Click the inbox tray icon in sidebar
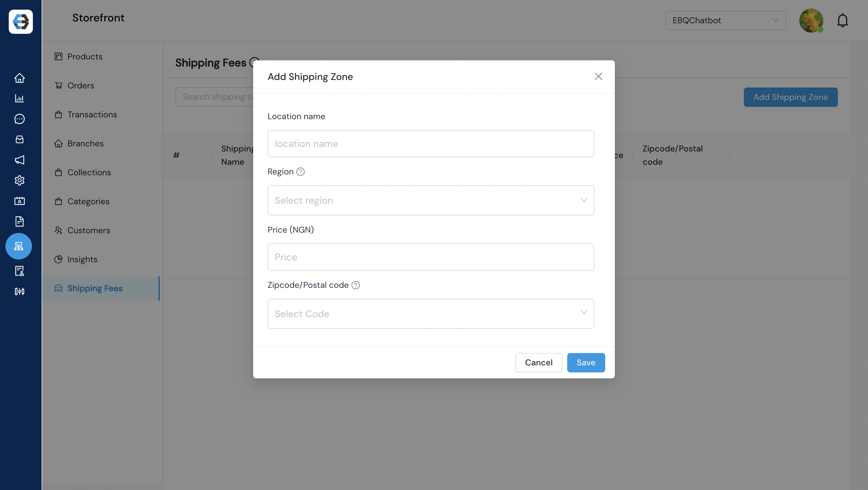 20,139
